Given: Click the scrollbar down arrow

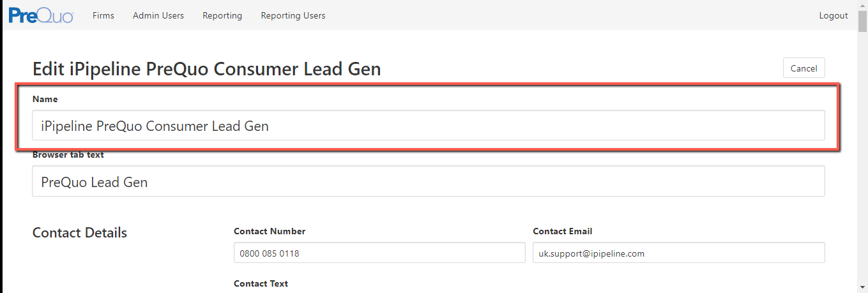Looking at the screenshot, I should (x=862, y=288).
